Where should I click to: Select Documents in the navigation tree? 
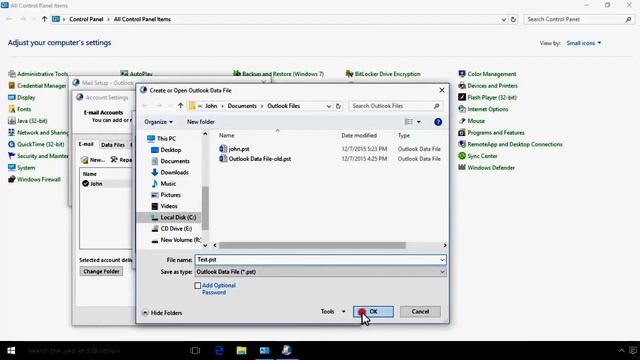coord(170,161)
